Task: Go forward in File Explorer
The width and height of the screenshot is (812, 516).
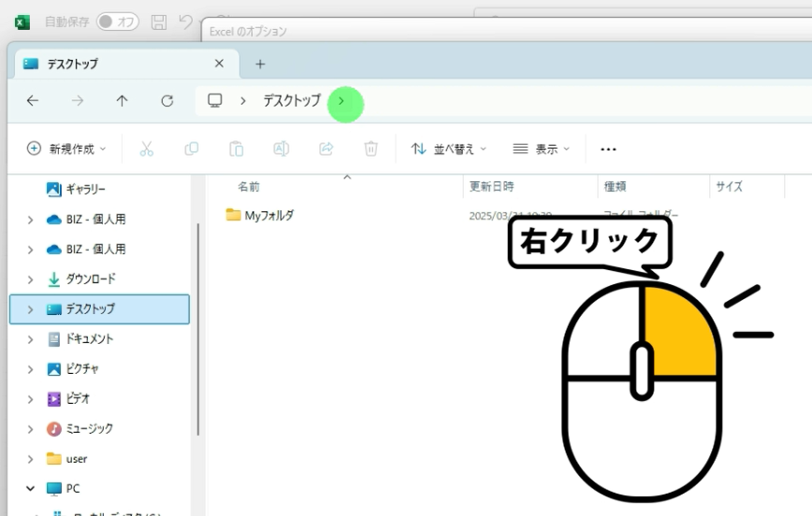Action: click(x=77, y=100)
